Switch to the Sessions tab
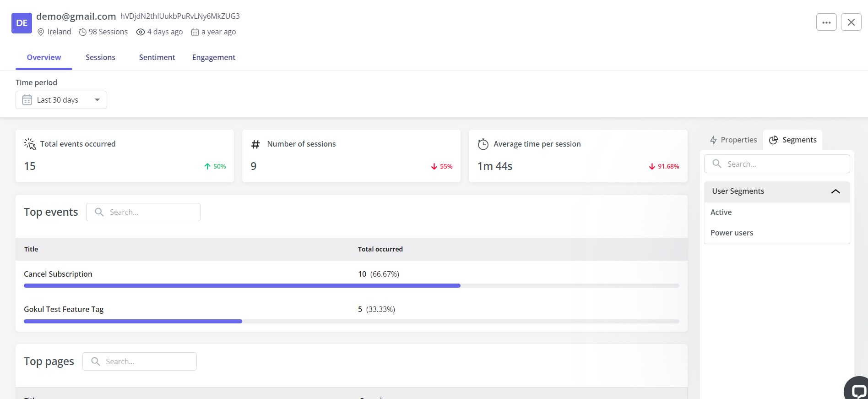Screen dimensions: 868x399 coord(100,57)
